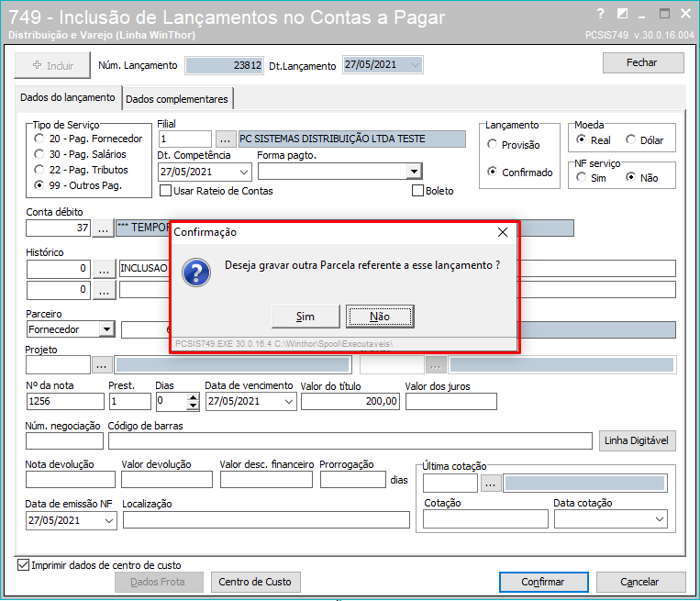Screen dimensions: 700x601
Task: Select Real currency radio
Action: tap(581, 139)
